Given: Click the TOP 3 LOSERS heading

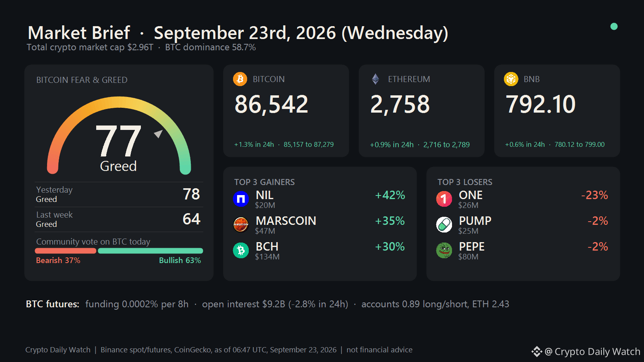Looking at the screenshot, I should click(465, 182).
